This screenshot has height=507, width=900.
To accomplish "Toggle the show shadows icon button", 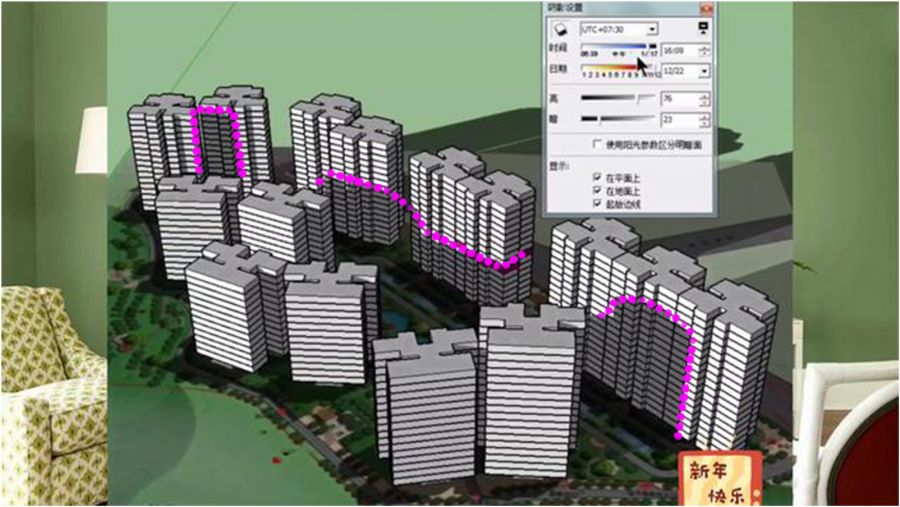I will 560,29.
